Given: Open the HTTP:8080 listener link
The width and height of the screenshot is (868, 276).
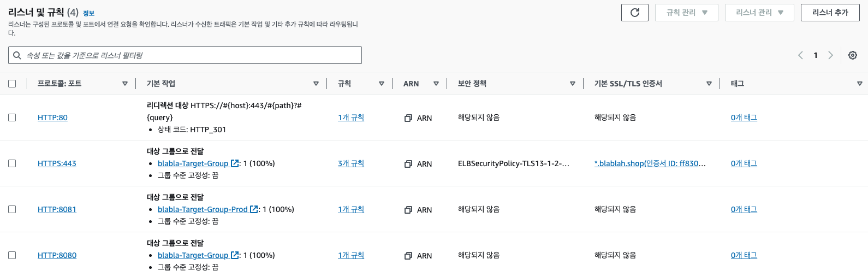Looking at the screenshot, I should coord(57,255).
